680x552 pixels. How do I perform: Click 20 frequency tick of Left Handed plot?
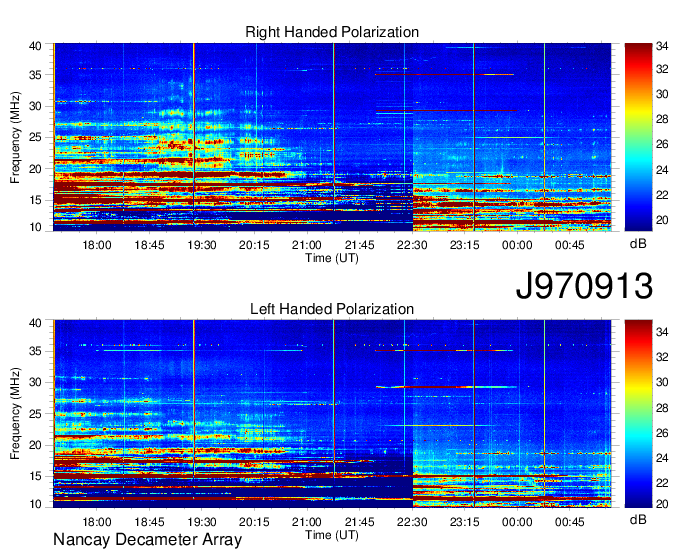point(36,445)
